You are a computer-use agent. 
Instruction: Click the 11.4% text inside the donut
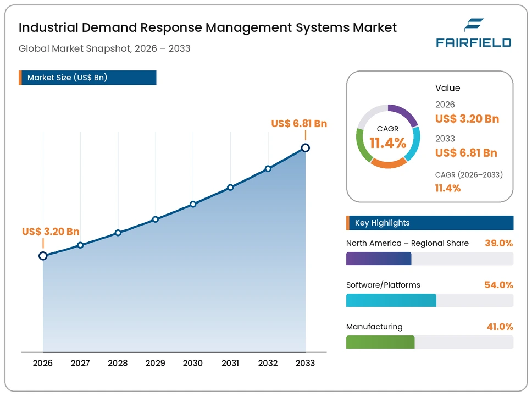click(388, 143)
